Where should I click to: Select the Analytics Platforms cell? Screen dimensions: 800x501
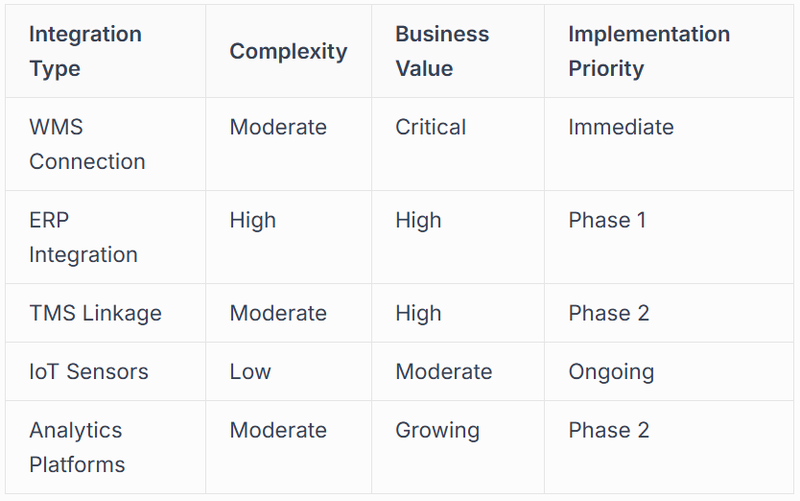(x=77, y=447)
